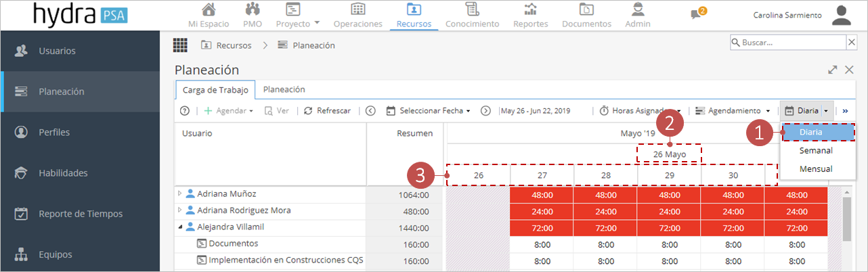
Task: Expand Adriana Muñoz row
Action: [180, 194]
